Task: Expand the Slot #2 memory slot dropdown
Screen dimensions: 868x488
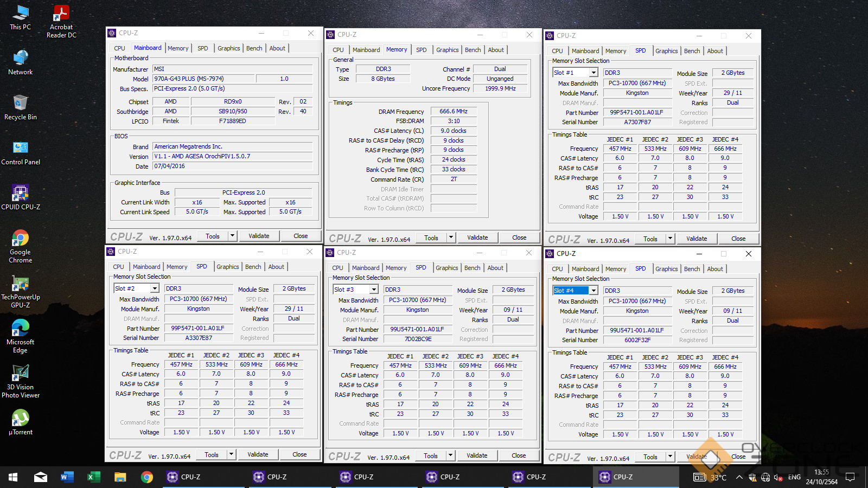Action: pos(155,288)
